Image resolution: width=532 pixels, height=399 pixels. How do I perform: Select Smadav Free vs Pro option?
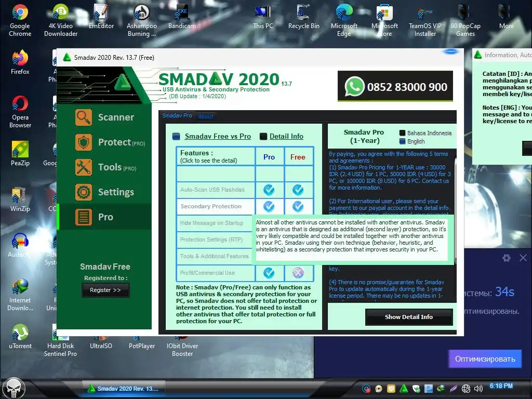(x=212, y=137)
